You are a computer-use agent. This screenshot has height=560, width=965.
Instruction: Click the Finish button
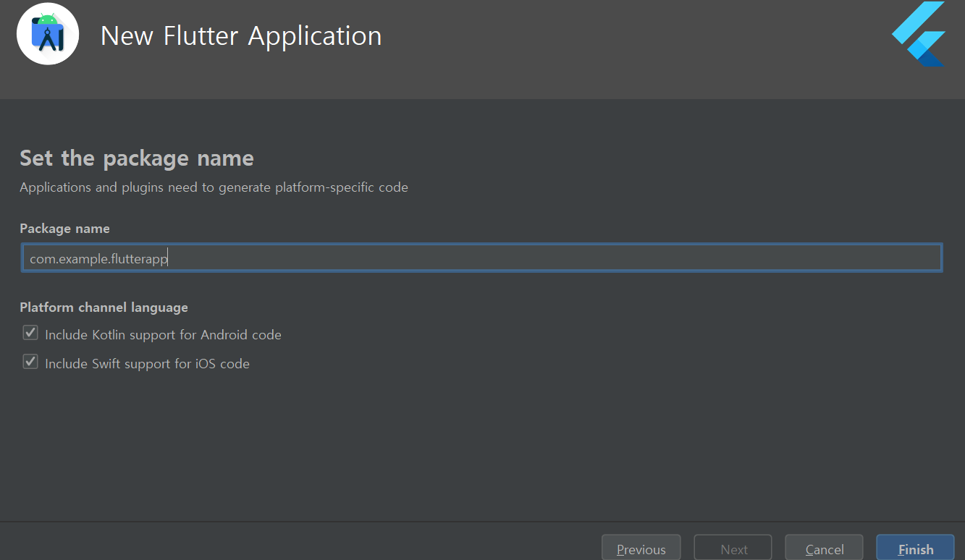[915, 549]
